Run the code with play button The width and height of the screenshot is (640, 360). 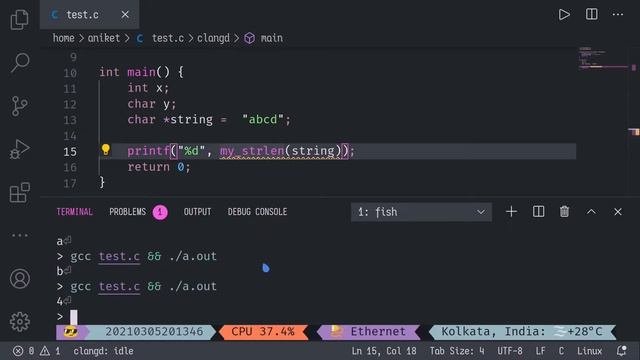click(x=564, y=15)
